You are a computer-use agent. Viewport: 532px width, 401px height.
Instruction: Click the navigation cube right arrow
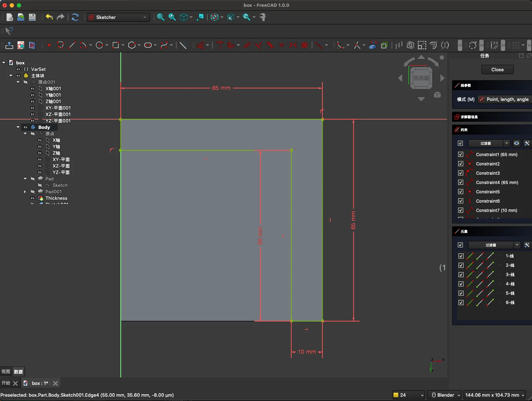442,78
